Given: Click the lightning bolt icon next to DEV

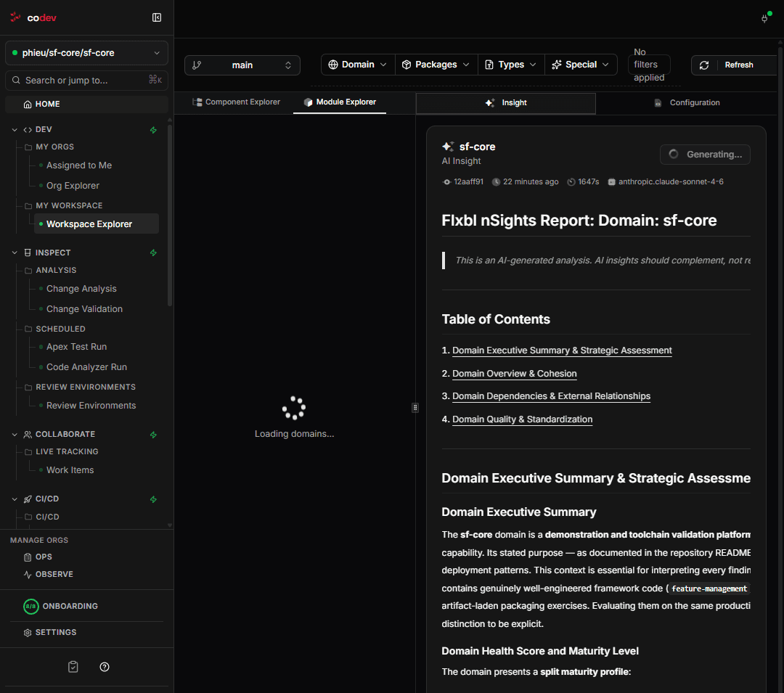Looking at the screenshot, I should click(x=153, y=130).
